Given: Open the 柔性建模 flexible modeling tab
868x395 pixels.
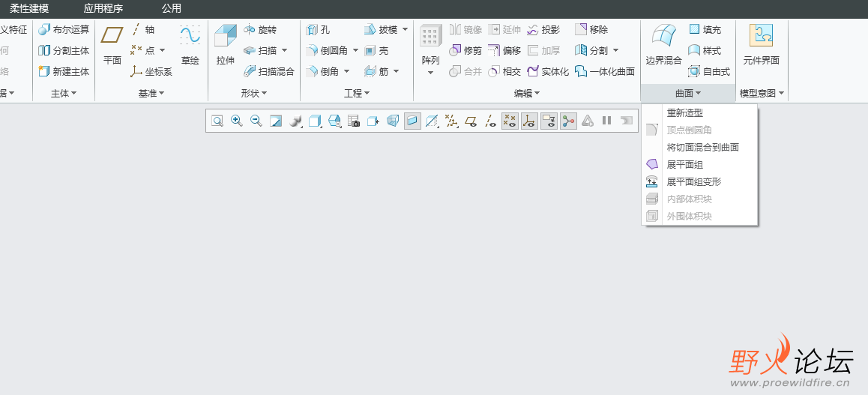Looking at the screenshot, I should (x=28, y=8).
